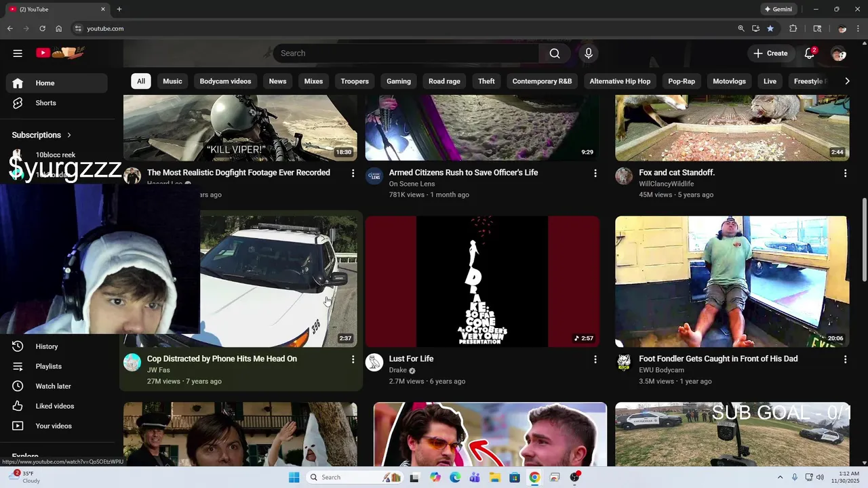Screen dimensions: 868x488
Task: Start voice search with the microphone
Action: [589, 54]
